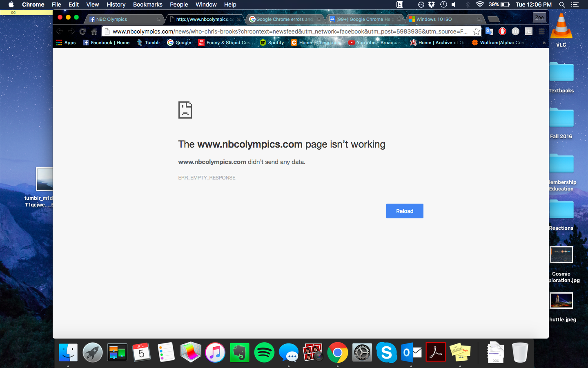Click the Reload button on the error page
The width and height of the screenshot is (588, 368).
[405, 211]
